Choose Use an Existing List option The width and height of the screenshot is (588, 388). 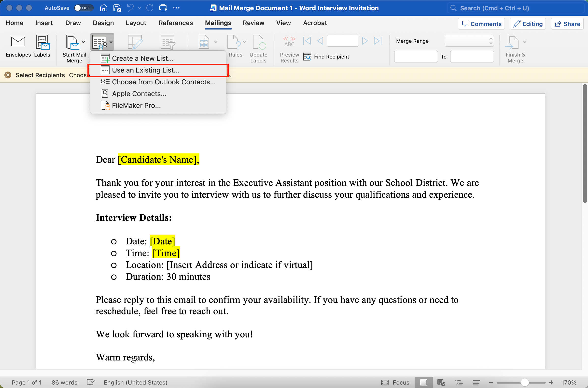point(146,70)
